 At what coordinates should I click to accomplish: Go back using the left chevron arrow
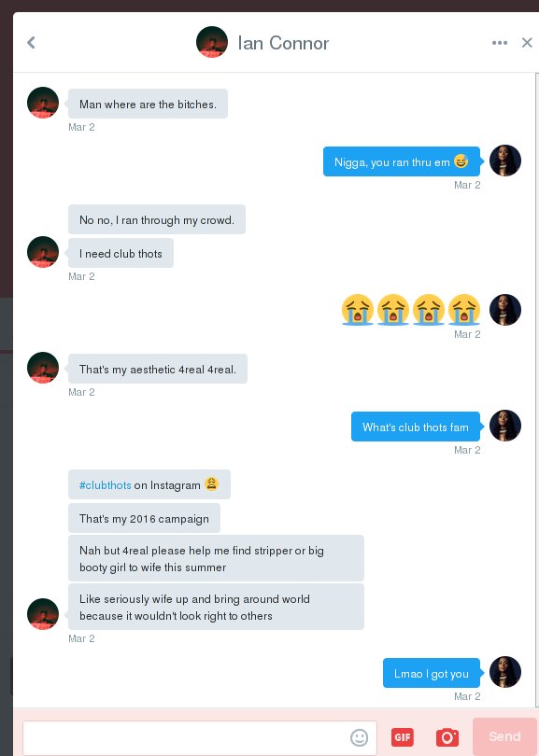click(32, 42)
